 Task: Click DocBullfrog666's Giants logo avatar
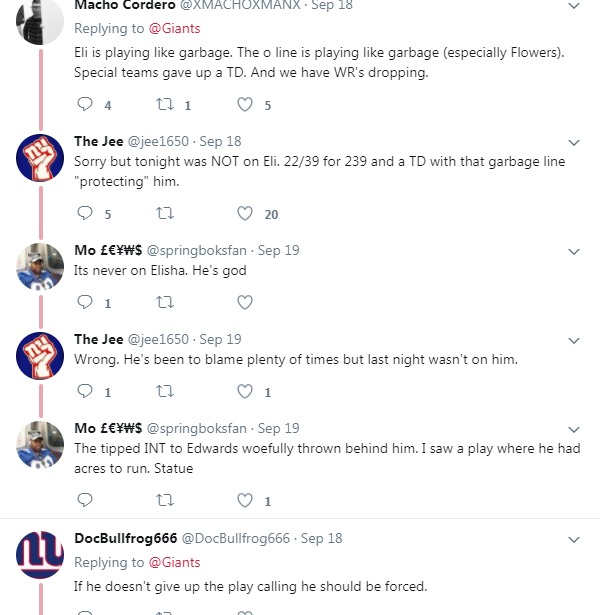41,555
